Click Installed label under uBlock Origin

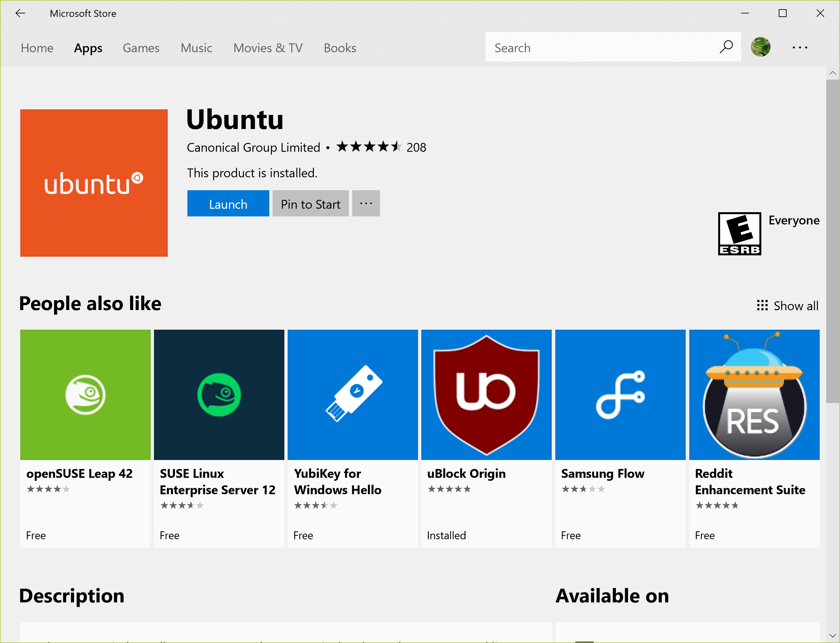[x=446, y=535]
